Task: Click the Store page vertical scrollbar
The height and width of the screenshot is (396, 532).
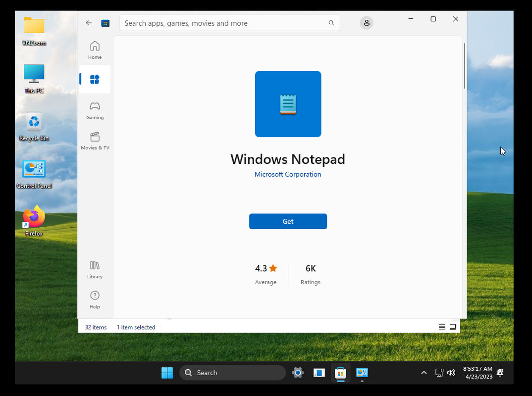Action: click(x=464, y=66)
